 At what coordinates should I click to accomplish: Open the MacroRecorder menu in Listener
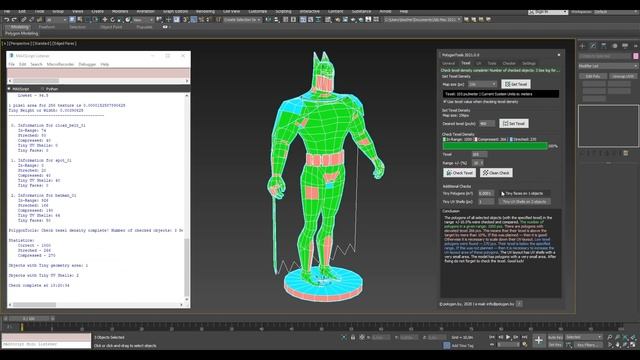point(60,64)
